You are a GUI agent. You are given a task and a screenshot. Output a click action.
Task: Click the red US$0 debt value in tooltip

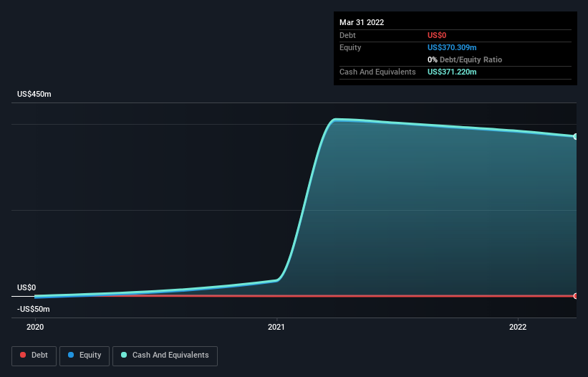click(437, 35)
